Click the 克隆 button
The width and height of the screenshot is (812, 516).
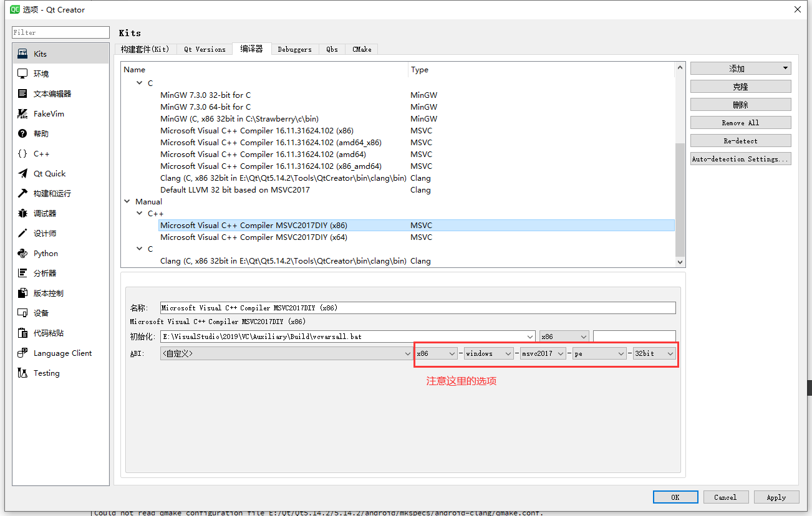click(x=740, y=87)
